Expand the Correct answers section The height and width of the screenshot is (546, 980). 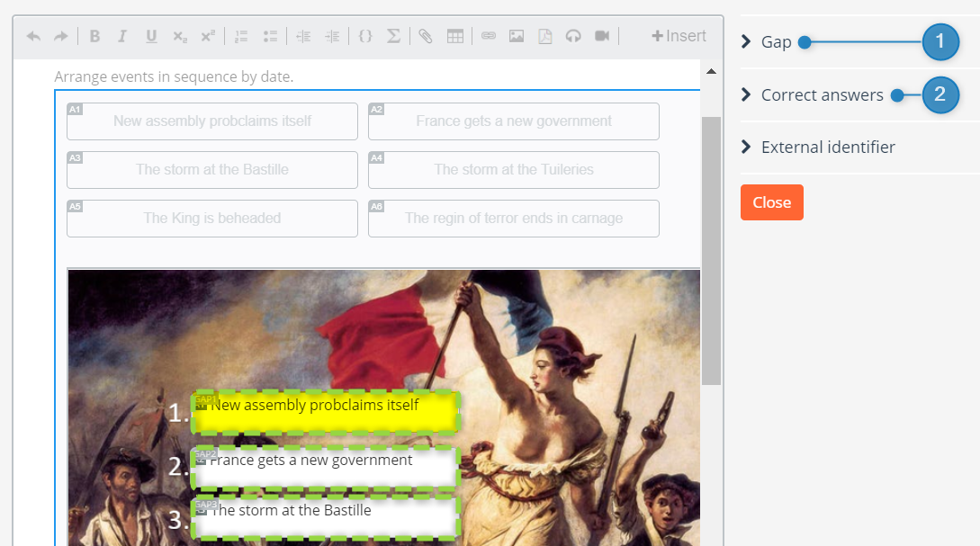(x=813, y=95)
